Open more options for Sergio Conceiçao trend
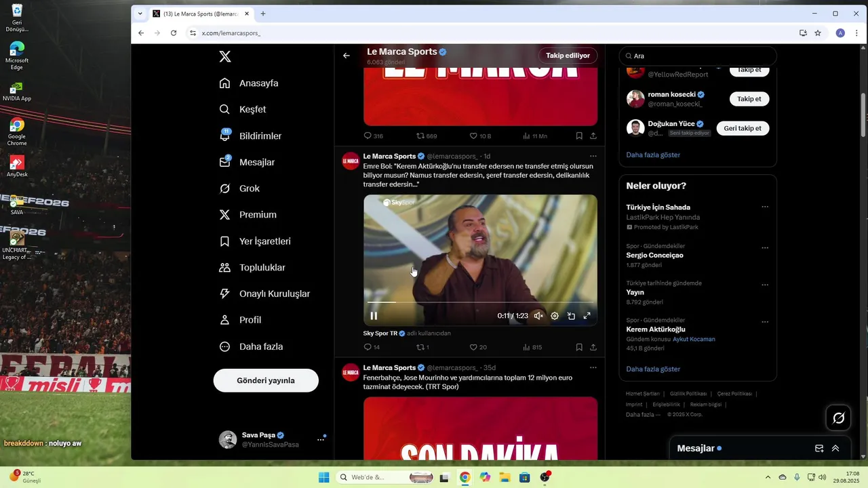The height and width of the screenshot is (488, 868). [x=765, y=248]
